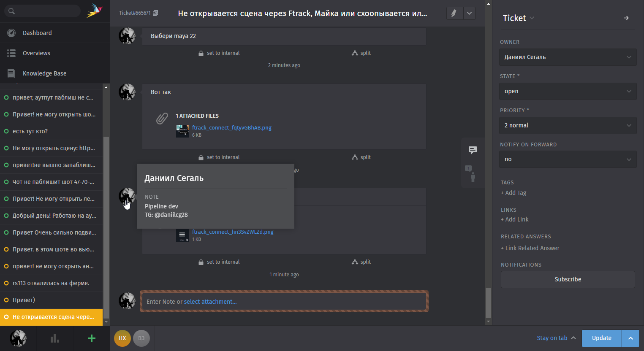Click the Zammad bird logo
Image resolution: width=644 pixels, height=351 pixels.
click(95, 11)
